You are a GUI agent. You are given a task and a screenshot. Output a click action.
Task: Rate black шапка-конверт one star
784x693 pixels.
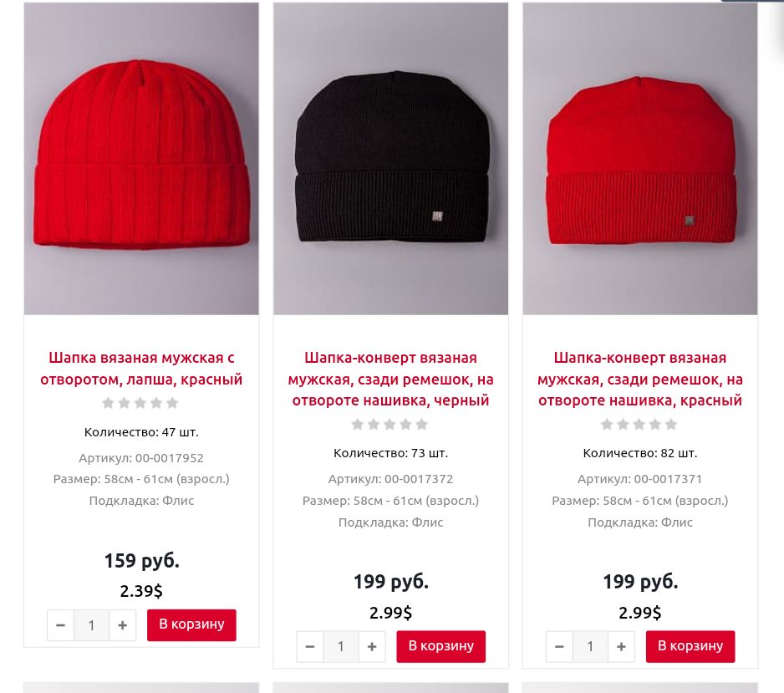point(358,425)
